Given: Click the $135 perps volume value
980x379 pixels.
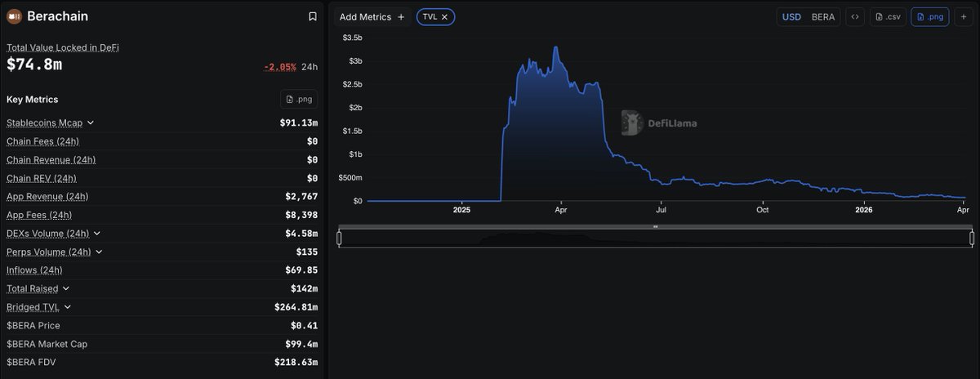Looking at the screenshot, I should point(307,252).
